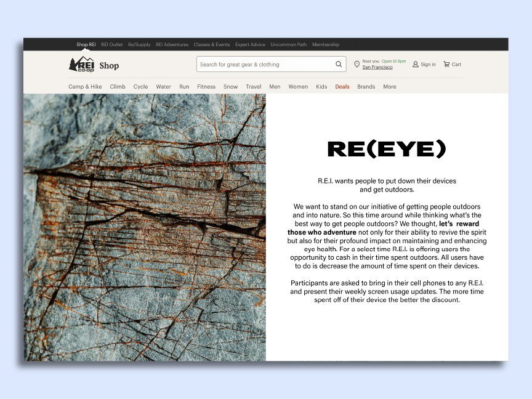Open Membership link

point(325,44)
